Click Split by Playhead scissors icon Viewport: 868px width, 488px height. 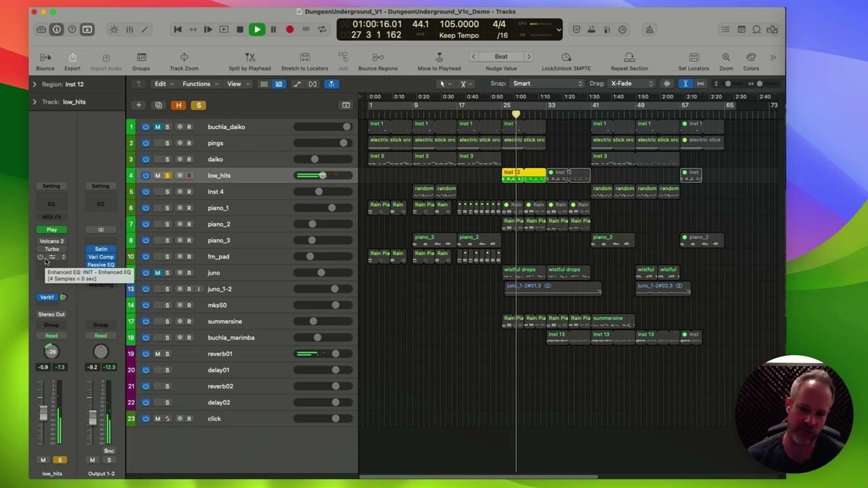coord(250,58)
